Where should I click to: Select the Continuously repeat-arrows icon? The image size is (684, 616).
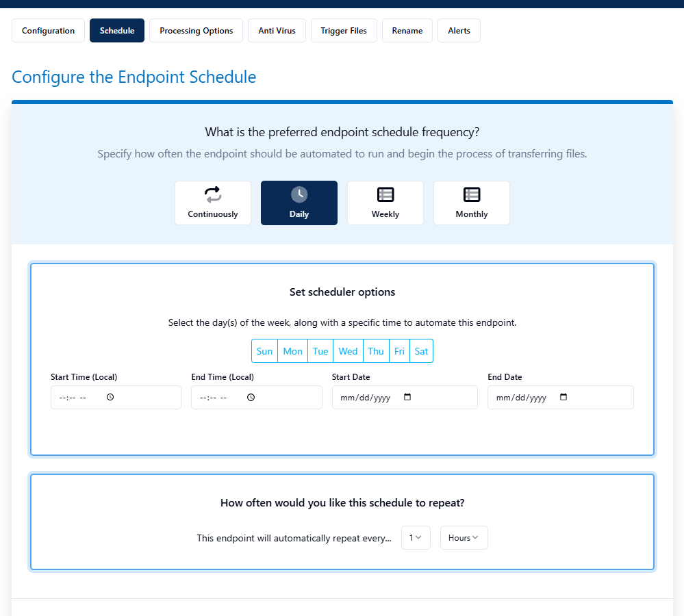point(213,194)
